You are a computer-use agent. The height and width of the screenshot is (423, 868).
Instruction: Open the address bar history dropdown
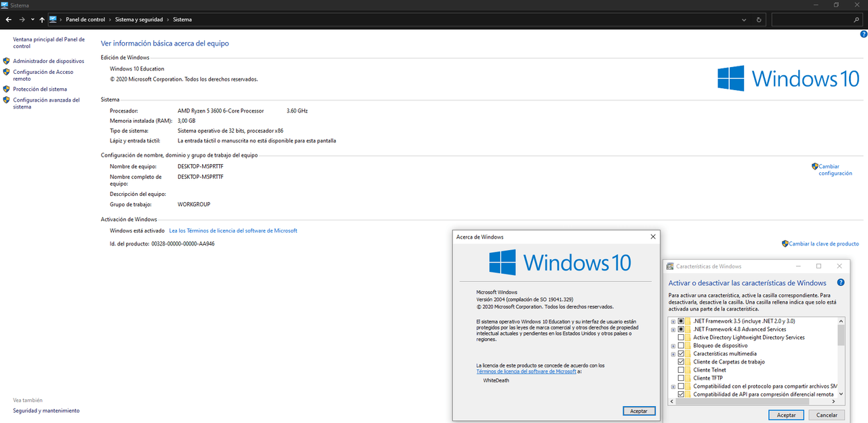[x=745, y=20]
